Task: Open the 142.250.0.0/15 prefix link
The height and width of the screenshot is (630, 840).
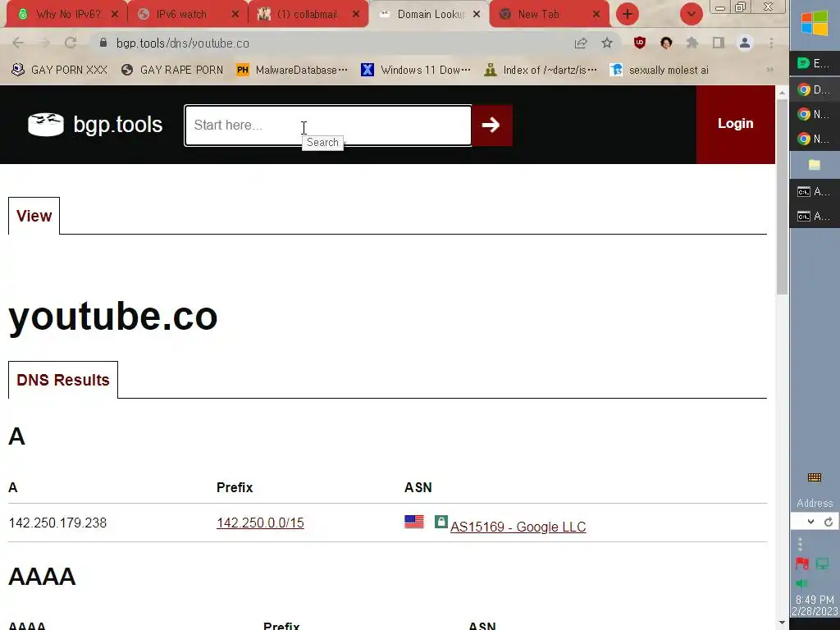Action: [260, 523]
